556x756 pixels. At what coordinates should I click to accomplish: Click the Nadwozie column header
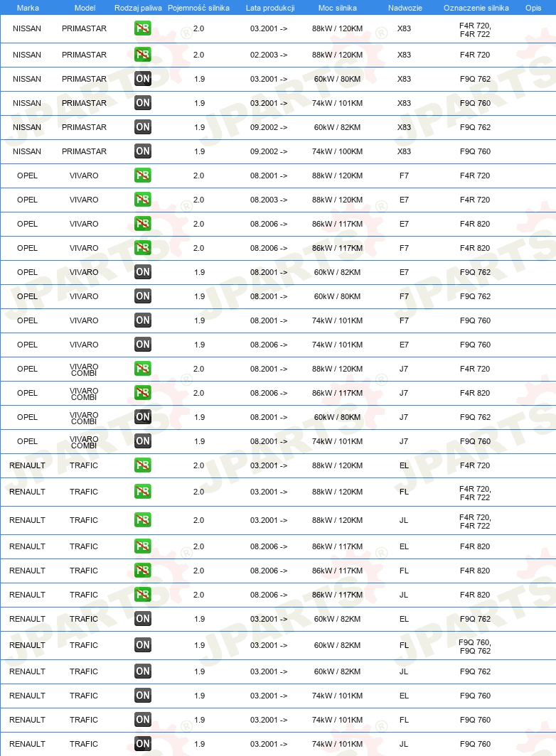(x=405, y=8)
